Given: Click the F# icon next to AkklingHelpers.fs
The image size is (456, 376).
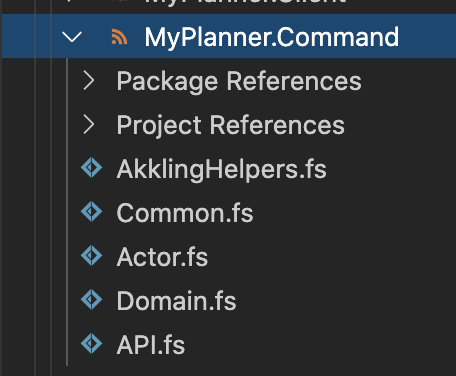Looking at the screenshot, I should (x=91, y=168).
